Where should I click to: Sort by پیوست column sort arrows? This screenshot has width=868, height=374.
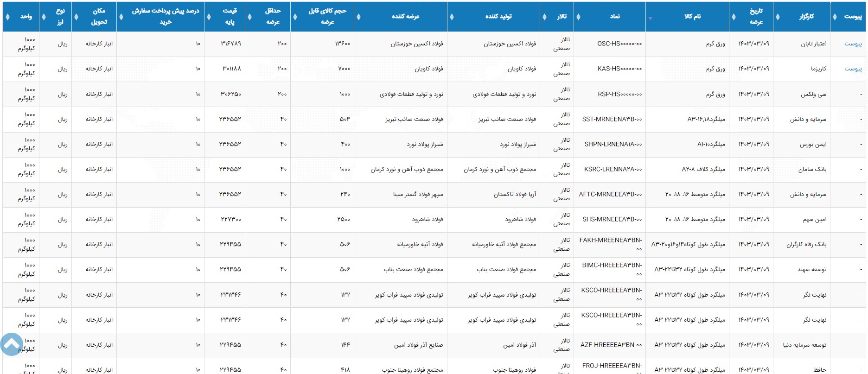click(x=835, y=17)
